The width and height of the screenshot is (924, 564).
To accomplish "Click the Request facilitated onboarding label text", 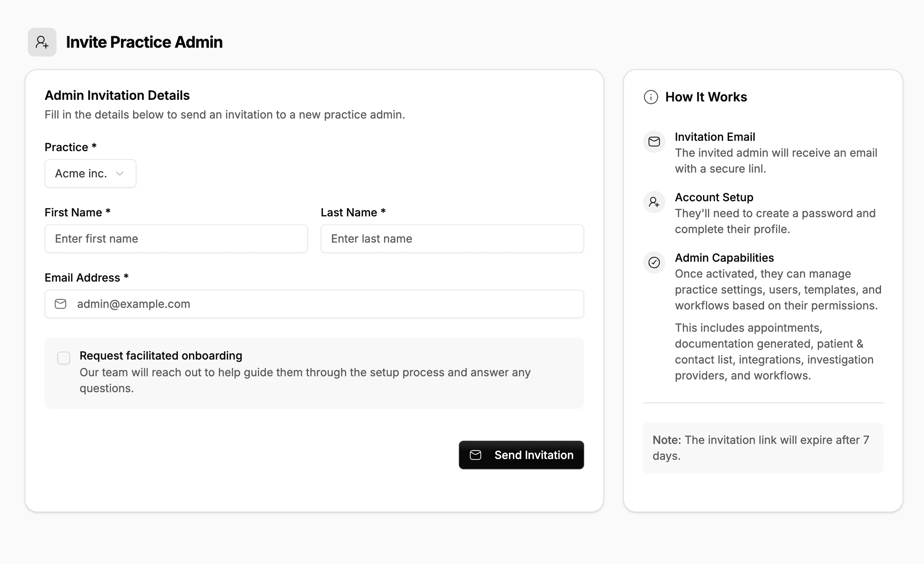I will [161, 356].
